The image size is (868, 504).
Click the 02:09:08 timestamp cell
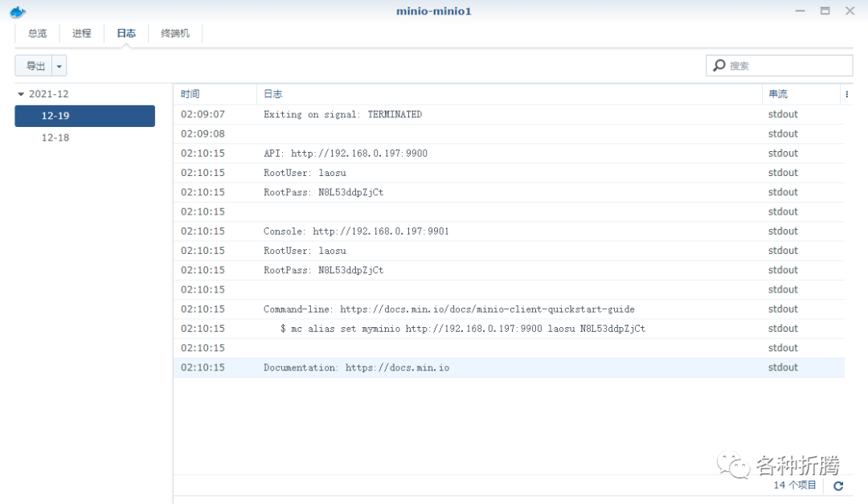pos(203,134)
